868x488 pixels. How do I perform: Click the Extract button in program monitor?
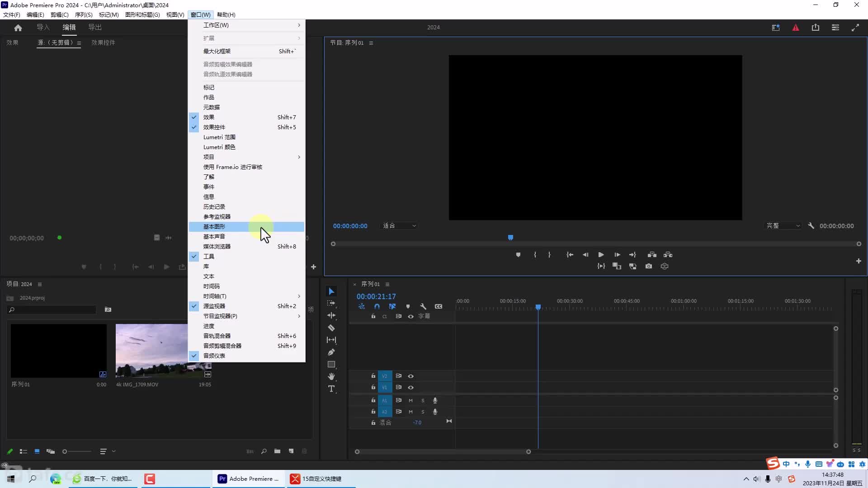(x=668, y=255)
